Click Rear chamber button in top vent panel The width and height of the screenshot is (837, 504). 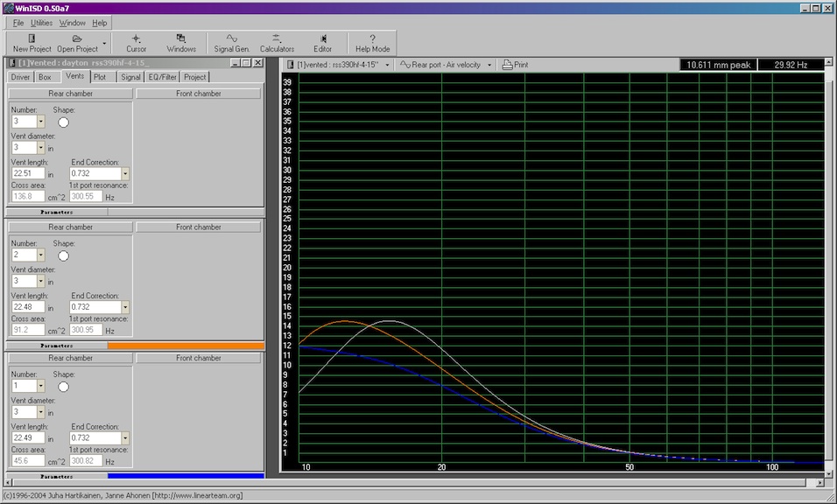click(70, 94)
